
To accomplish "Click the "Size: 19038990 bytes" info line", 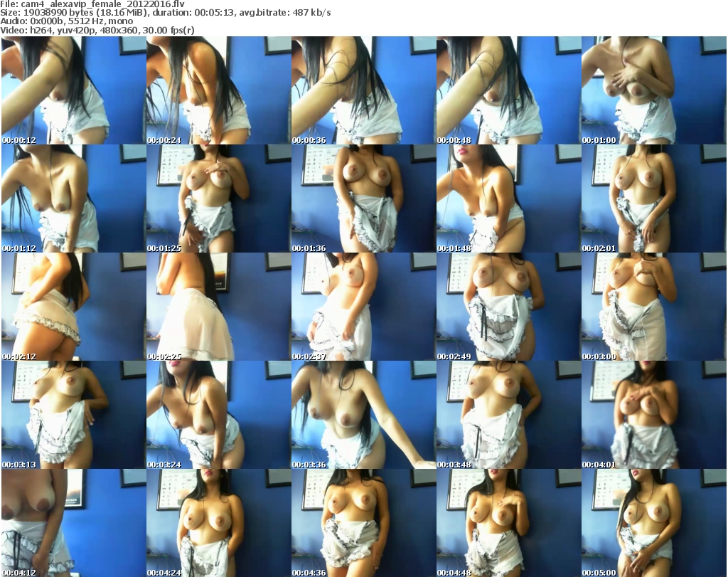I will point(165,13).
